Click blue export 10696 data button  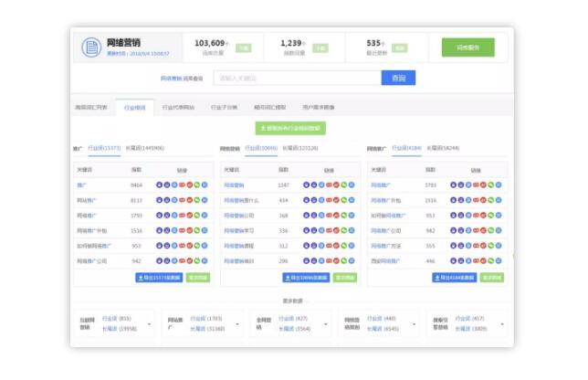click(x=306, y=278)
